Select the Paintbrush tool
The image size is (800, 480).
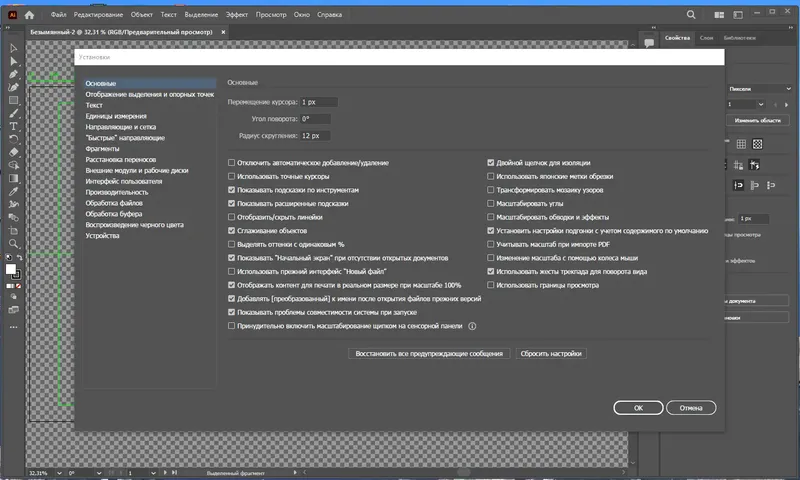coord(14,113)
